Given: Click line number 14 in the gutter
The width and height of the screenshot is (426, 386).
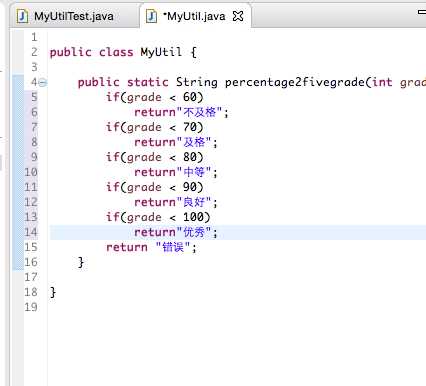Looking at the screenshot, I should pos(31,232).
